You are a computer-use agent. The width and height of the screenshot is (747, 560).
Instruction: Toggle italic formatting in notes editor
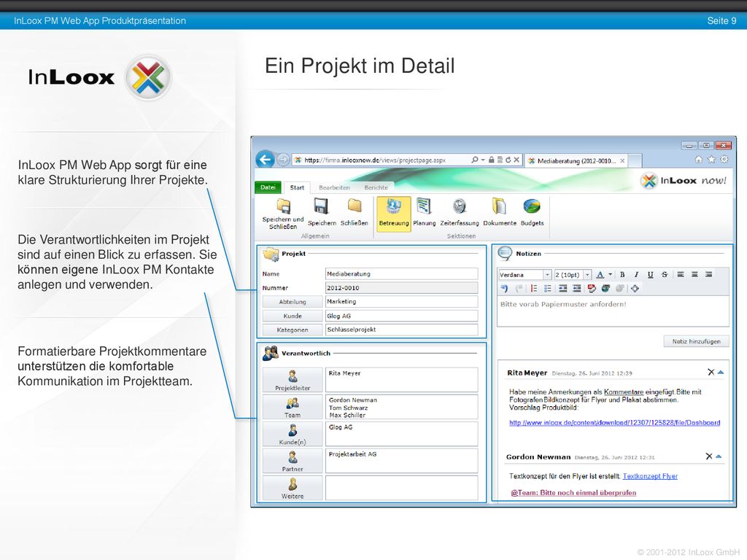[636, 275]
